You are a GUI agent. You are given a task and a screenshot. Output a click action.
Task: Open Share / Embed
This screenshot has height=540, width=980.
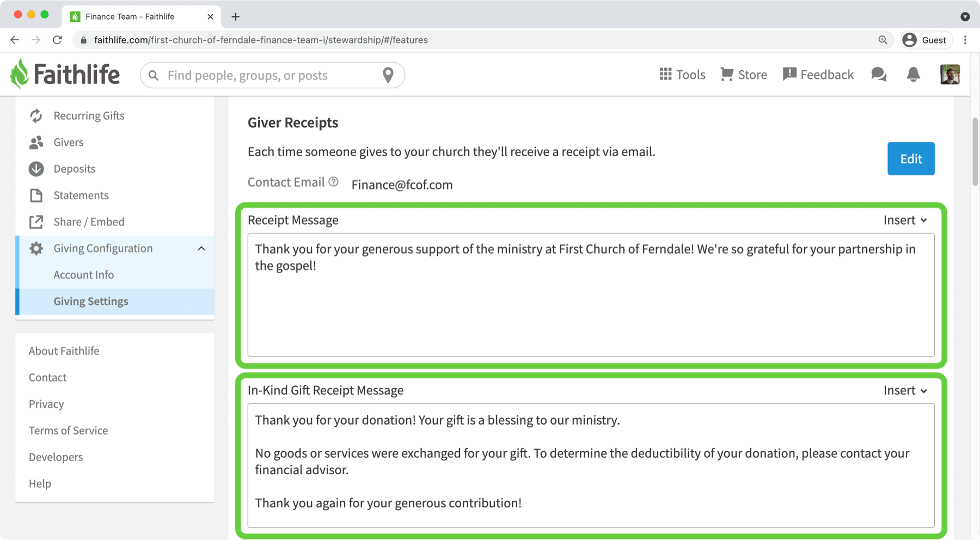click(x=115, y=222)
